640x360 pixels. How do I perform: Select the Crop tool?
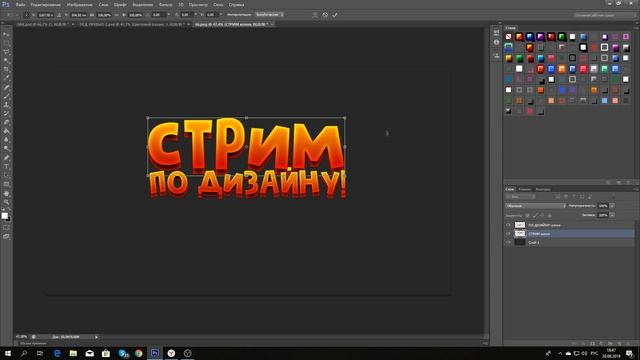pyautogui.click(x=6, y=69)
